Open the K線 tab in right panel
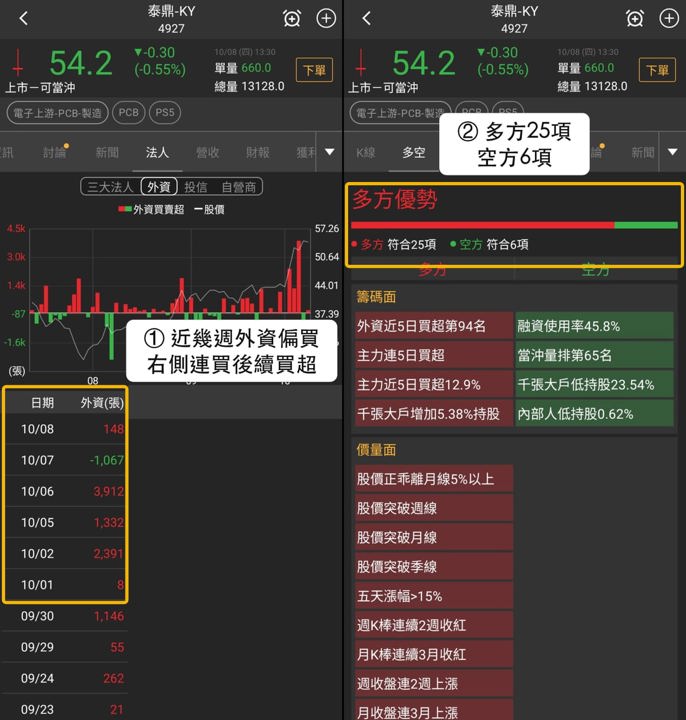 pos(365,152)
